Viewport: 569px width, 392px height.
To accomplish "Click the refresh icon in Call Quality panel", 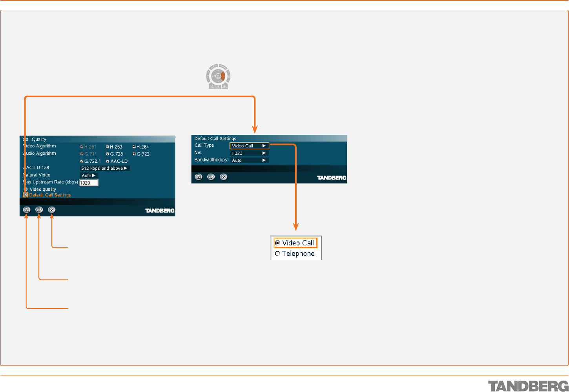I will [x=39, y=210].
